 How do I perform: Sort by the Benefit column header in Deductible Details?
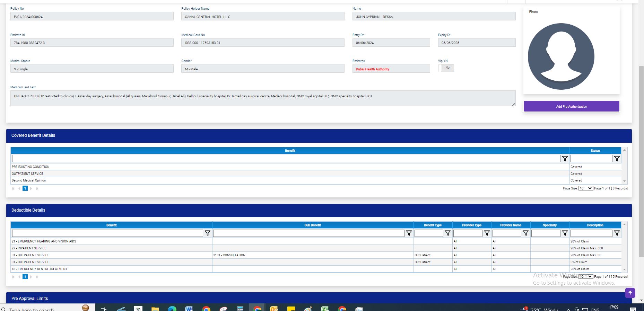click(x=111, y=225)
